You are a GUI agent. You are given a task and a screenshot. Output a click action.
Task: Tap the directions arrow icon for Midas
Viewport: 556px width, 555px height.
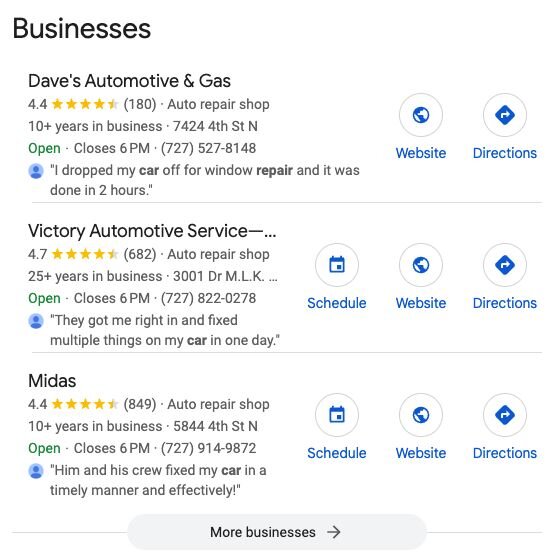pos(505,415)
